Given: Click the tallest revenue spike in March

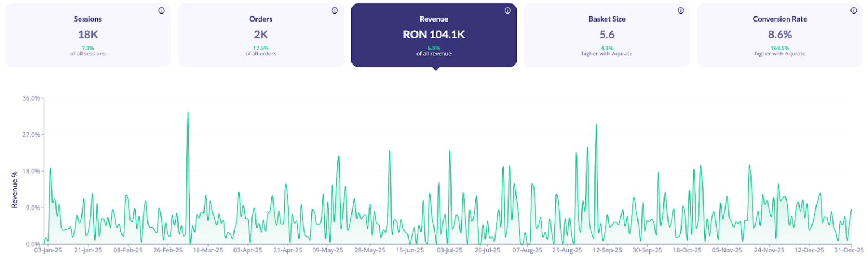Looking at the screenshot, I should 188,113.
